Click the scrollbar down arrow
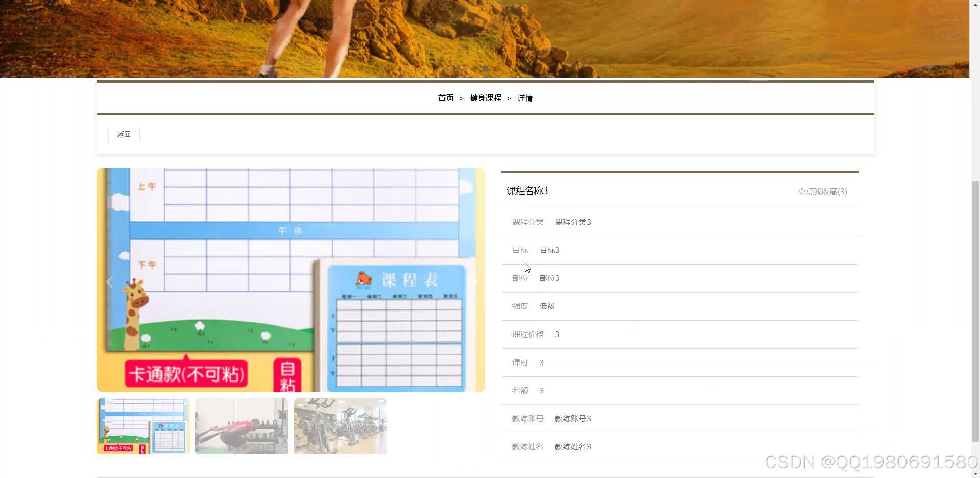This screenshot has width=980, height=478. coord(975,473)
